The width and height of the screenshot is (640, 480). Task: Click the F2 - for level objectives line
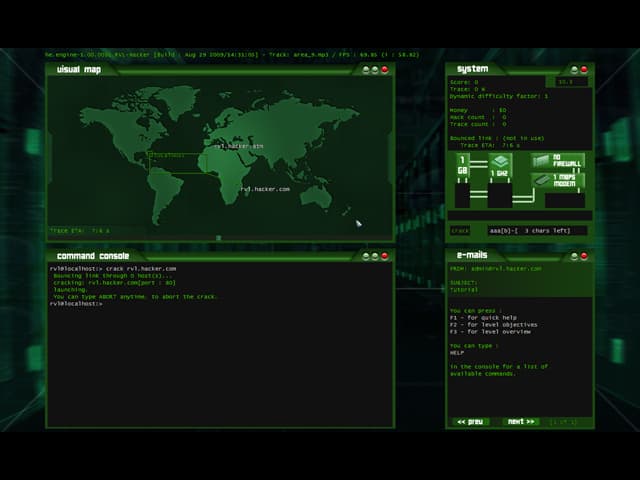(493, 325)
